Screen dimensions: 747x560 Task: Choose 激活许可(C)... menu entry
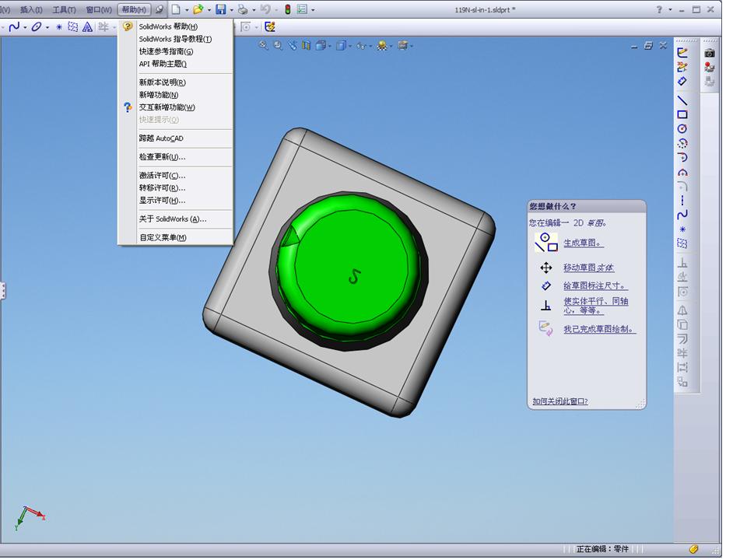pos(175,175)
